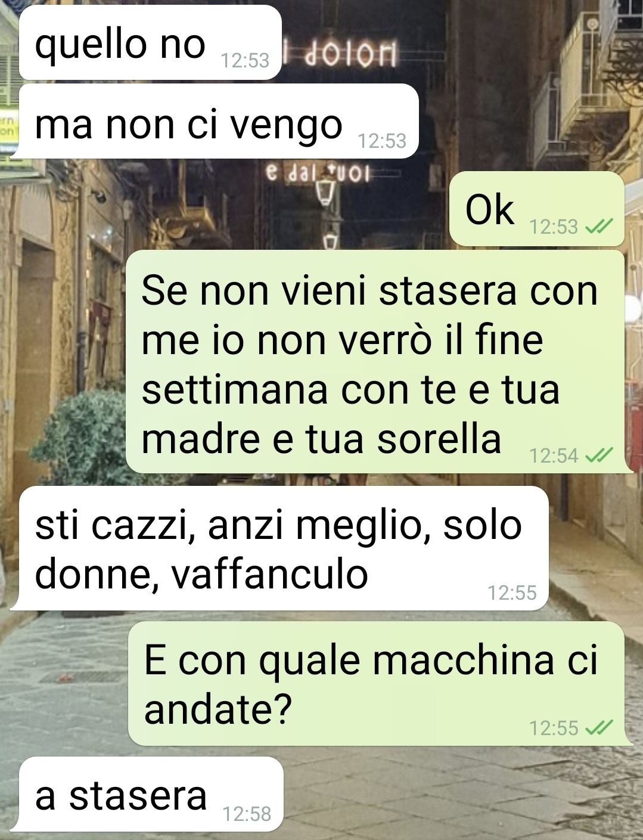The image size is (643, 840).
Task: Select the 'Se non vieni stasera' message
Action: tap(378, 362)
